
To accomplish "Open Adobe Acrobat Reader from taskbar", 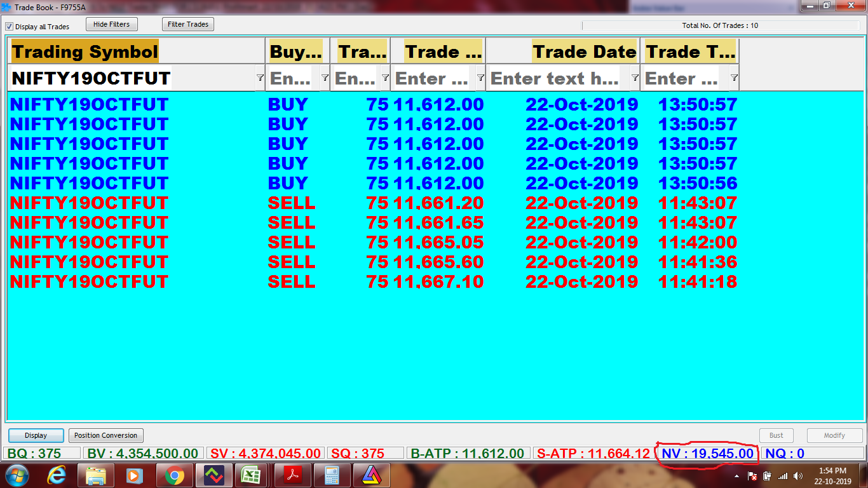I will tap(292, 475).
